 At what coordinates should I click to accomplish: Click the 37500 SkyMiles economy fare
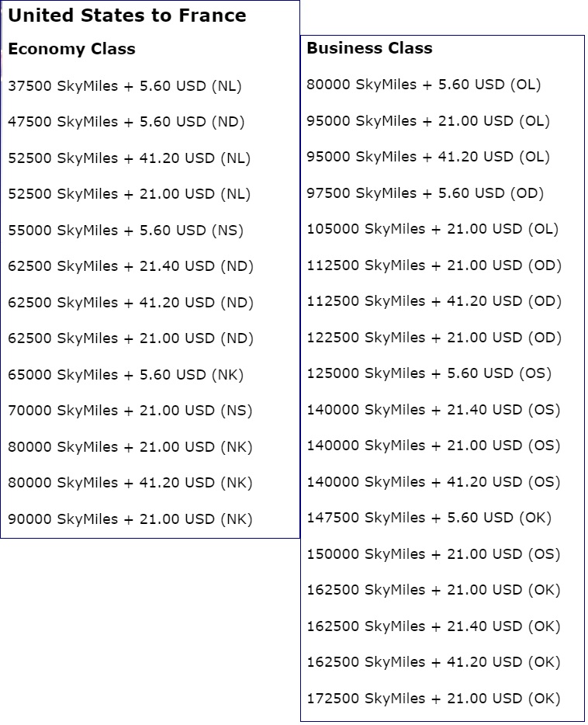[125, 86]
